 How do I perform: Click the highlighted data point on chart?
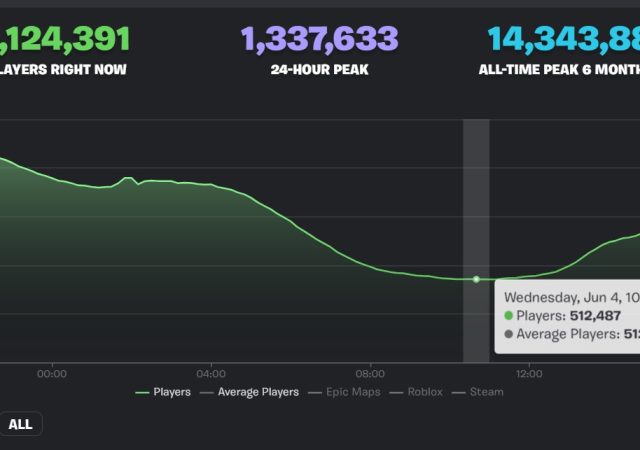476,279
